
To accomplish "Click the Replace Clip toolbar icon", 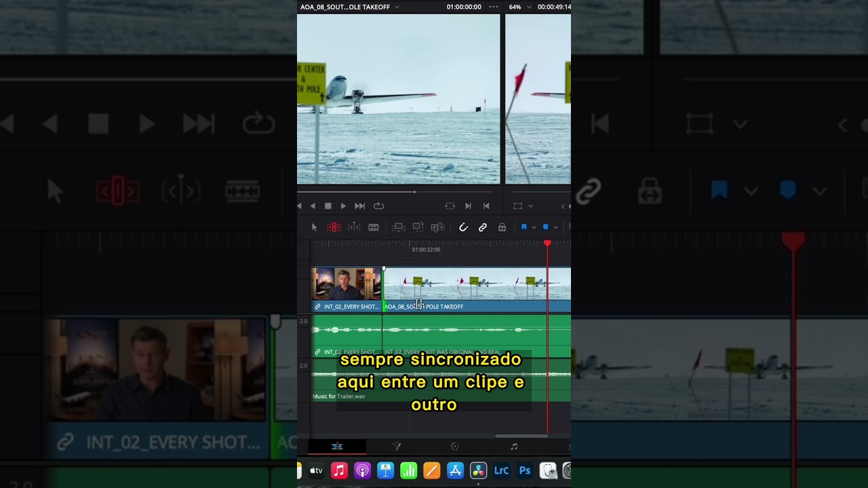I will (x=437, y=227).
